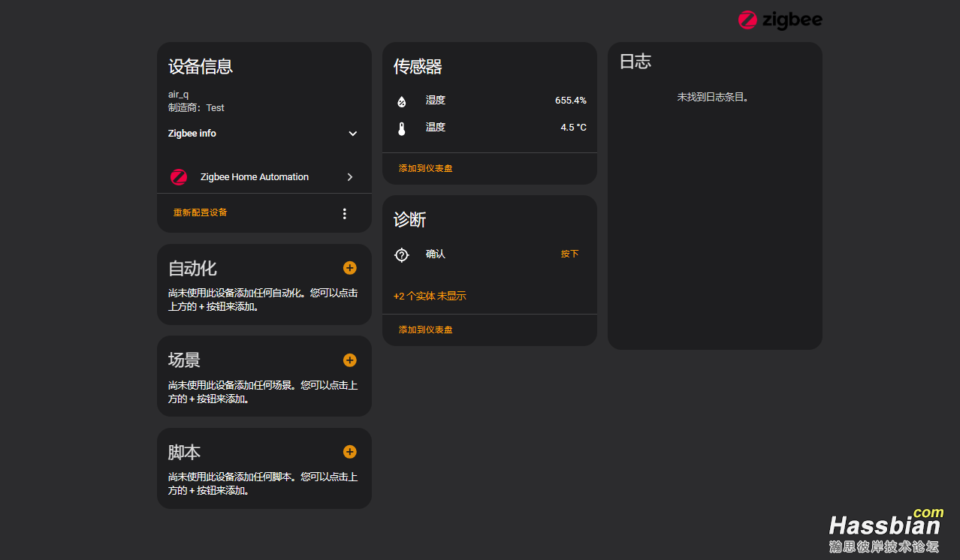Click the 自动化 section heading
Image resolution: width=960 pixels, height=560 pixels.
coord(192,269)
